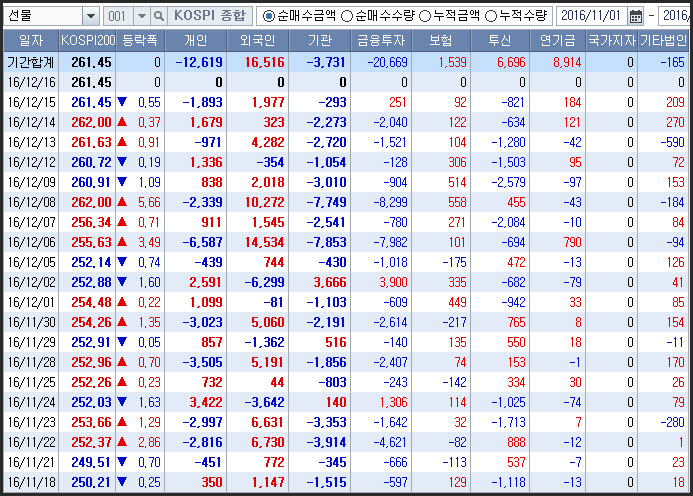
Task: Click individual value -6,587 on 16/12/06
Action: pos(202,242)
